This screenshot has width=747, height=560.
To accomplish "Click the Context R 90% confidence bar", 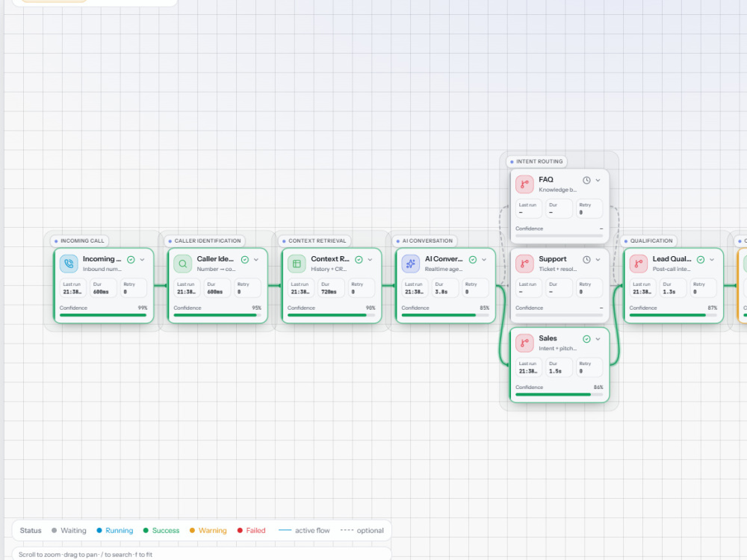I will click(331, 315).
